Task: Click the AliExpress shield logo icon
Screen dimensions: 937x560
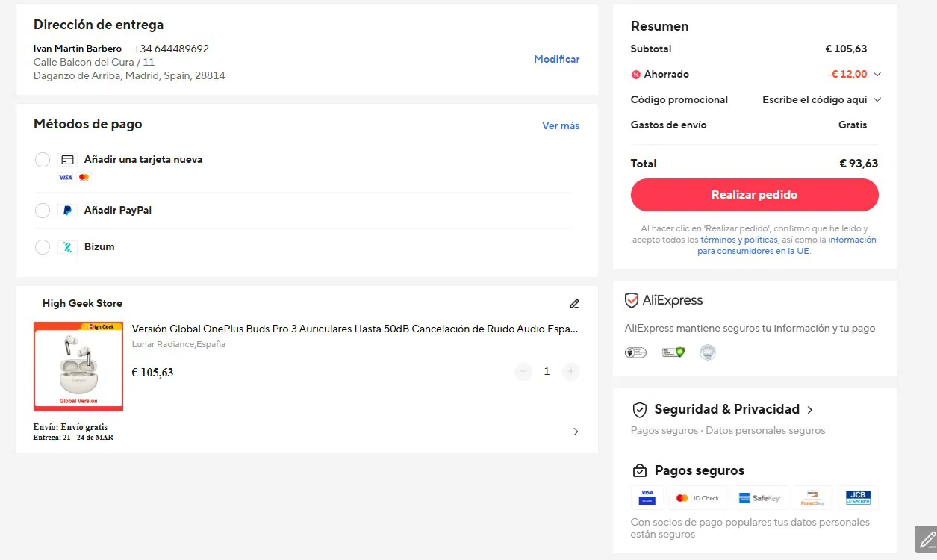Action: point(632,300)
